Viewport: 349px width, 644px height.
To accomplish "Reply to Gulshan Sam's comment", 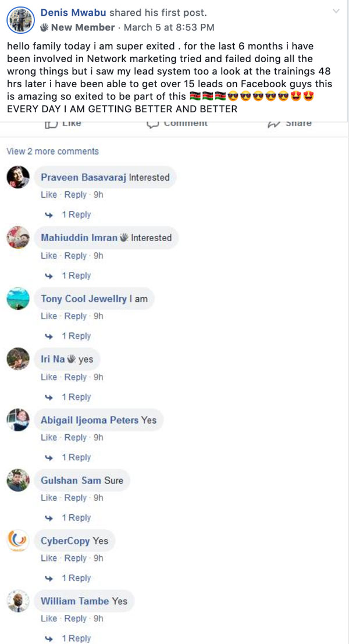I will [x=75, y=498].
